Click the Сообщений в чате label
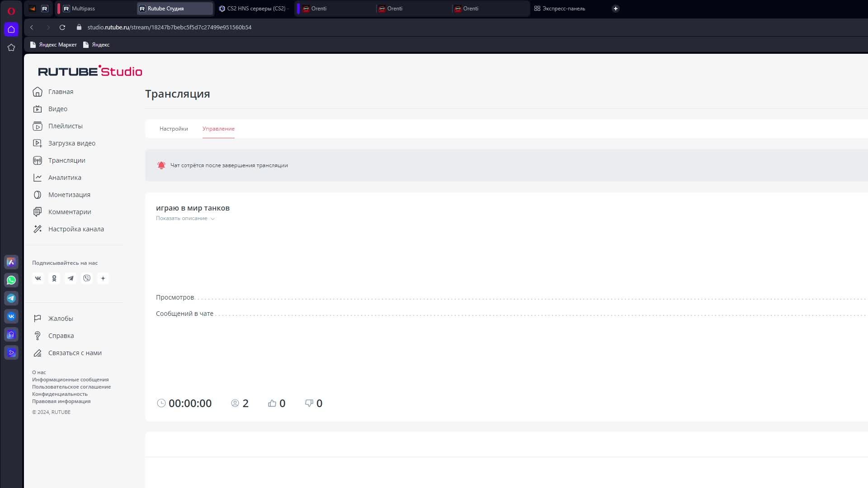 [x=184, y=314]
